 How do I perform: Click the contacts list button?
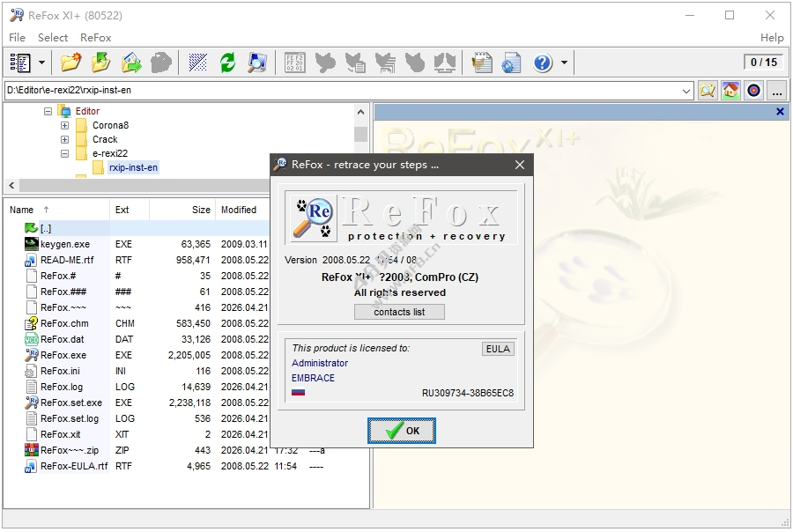click(x=399, y=312)
